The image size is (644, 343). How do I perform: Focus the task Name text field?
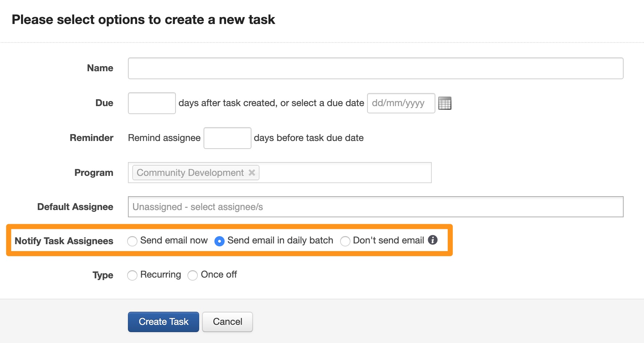(375, 68)
